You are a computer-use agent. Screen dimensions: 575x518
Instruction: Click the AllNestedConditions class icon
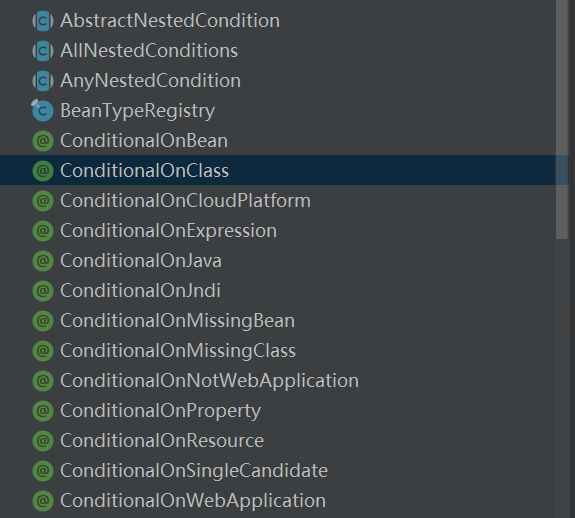pyautogui.click(x=43, y=51)
